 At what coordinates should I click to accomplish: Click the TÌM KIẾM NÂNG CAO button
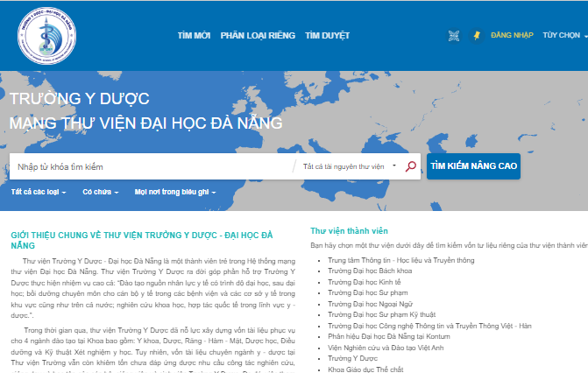(x=473, y=166)
